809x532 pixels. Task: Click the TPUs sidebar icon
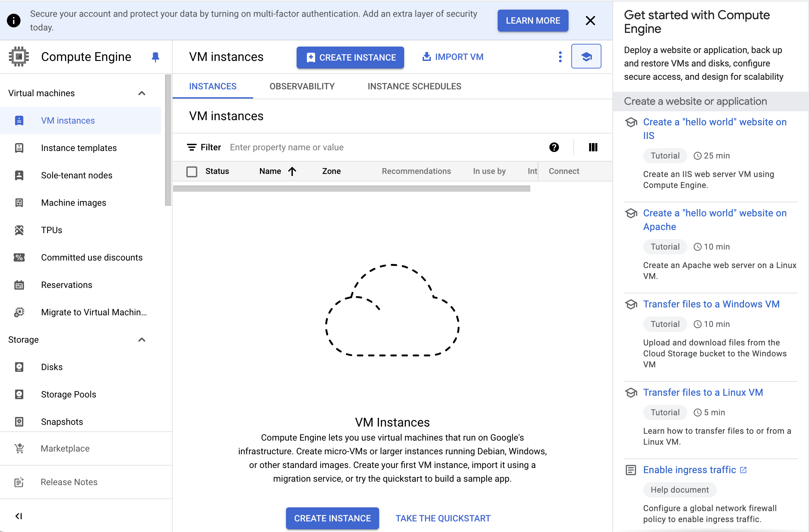click(19, 230)
